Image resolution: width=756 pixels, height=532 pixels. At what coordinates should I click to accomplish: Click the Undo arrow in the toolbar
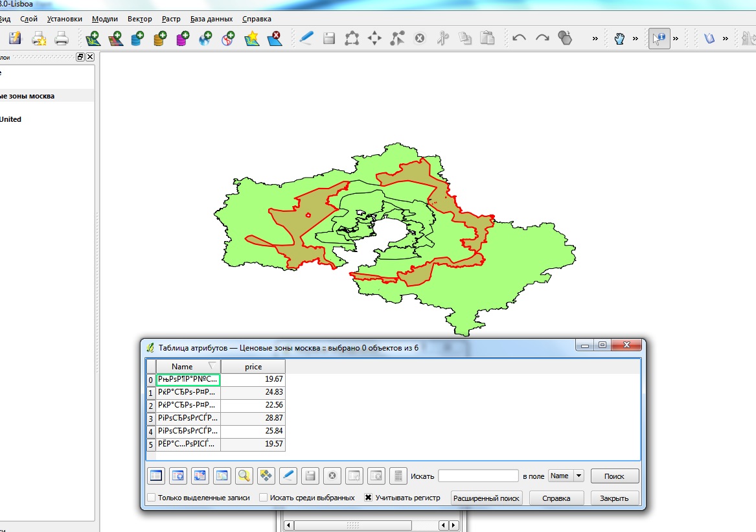(x=519, y=39)
